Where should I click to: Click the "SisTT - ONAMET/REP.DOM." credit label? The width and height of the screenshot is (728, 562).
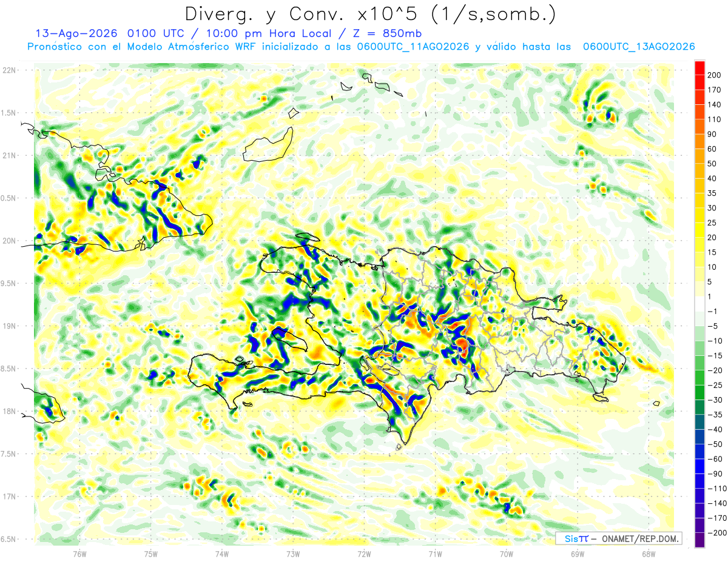pos(618,538)
